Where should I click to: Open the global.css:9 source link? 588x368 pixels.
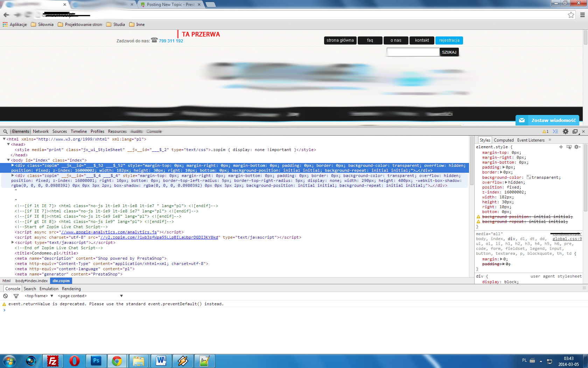click(567, 239)
